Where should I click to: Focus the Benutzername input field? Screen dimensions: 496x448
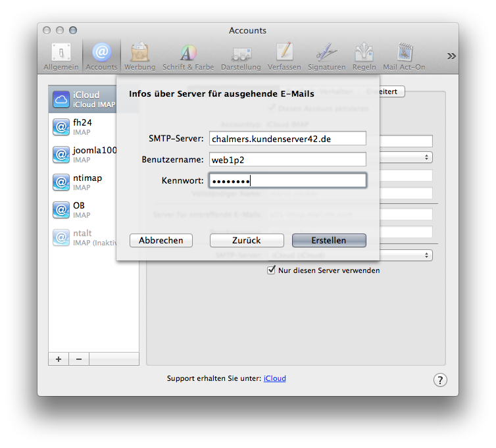coord(287,159)
